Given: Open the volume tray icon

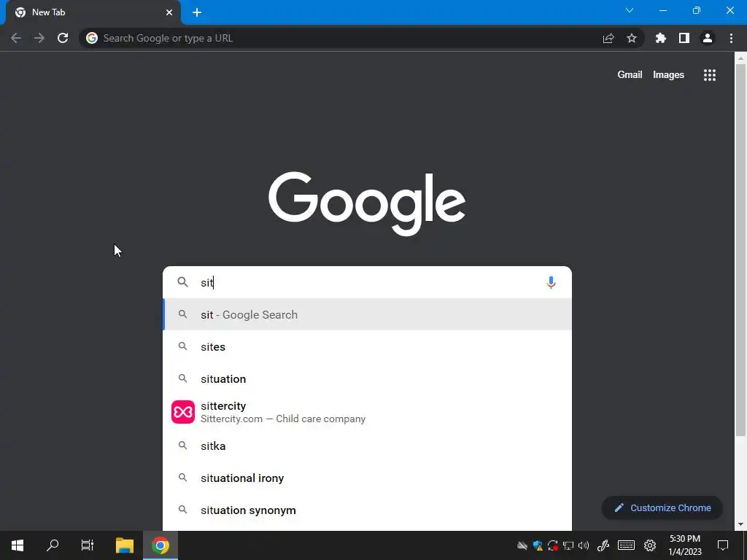Looking at the screenshot, I should (x=584, y=545).
